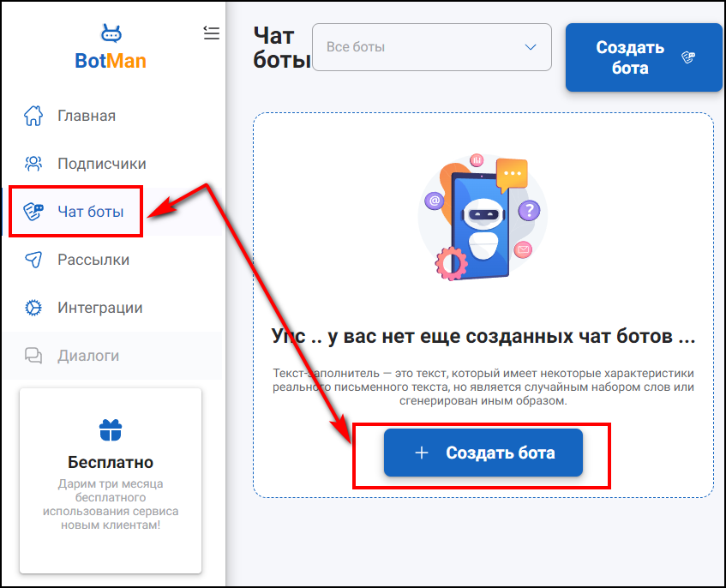Click the BotMan brand name text
Image resolution: width=726 pixels, height=588 pixels.
(x=111, y=61)
